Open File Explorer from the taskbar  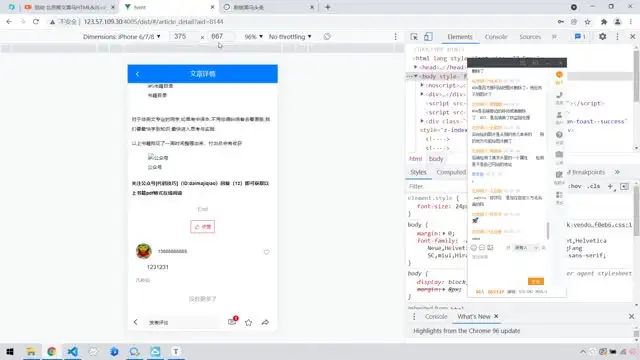(31, 351)
